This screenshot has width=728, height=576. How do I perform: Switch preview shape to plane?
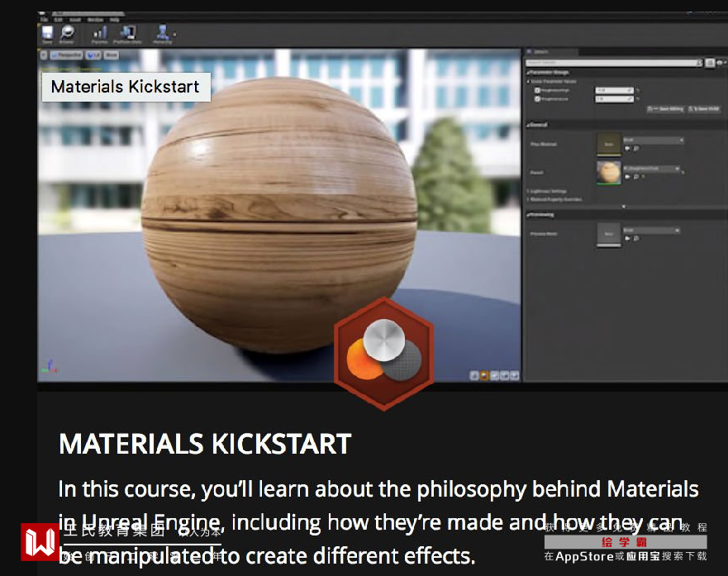[494, 375]
